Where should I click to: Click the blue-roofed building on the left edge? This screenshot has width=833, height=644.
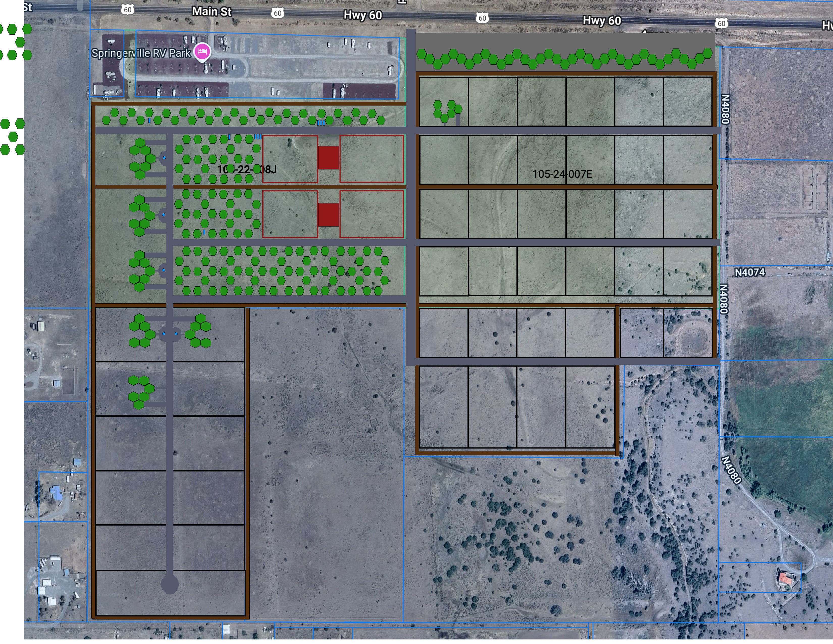pyautogui.click(x=57, y=492)
